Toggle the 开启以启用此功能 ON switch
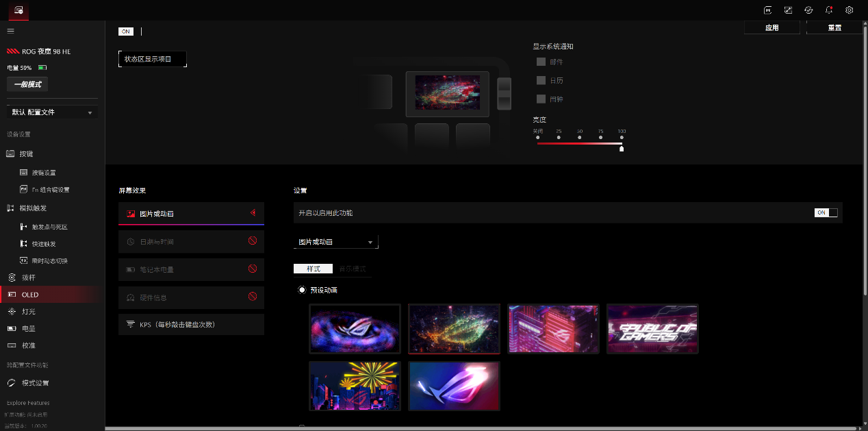 point(826,212)
